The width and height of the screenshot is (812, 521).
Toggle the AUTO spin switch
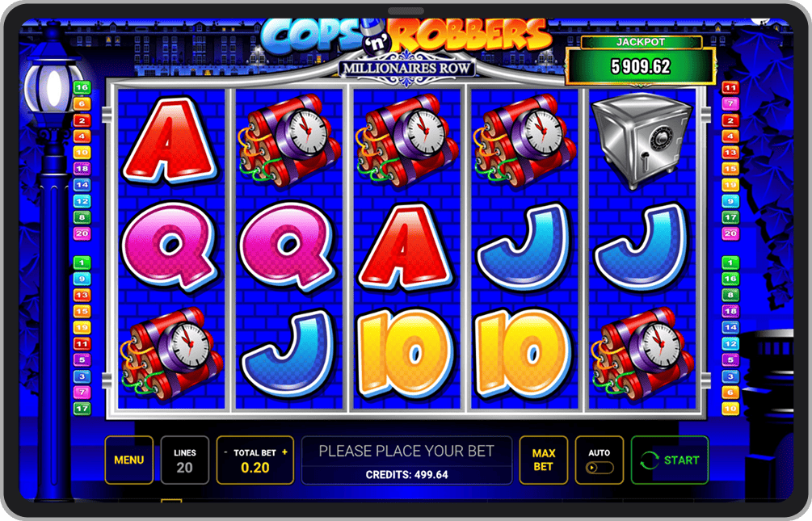coord(600,468)
